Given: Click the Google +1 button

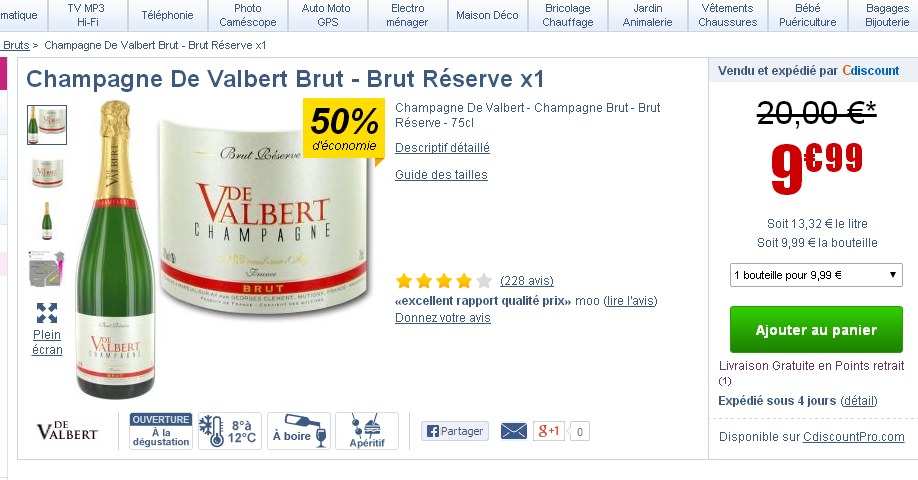Looking at the screenshot, I should (549, 431).
